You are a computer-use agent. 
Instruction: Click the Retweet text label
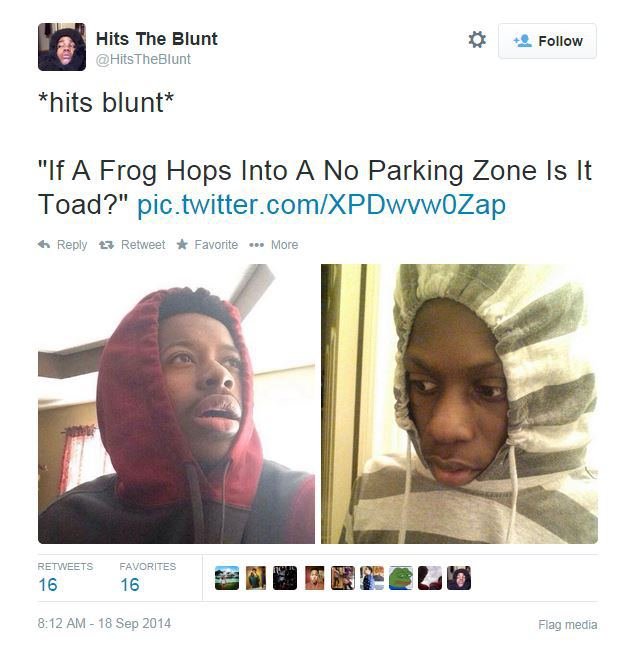click(143, 245)
